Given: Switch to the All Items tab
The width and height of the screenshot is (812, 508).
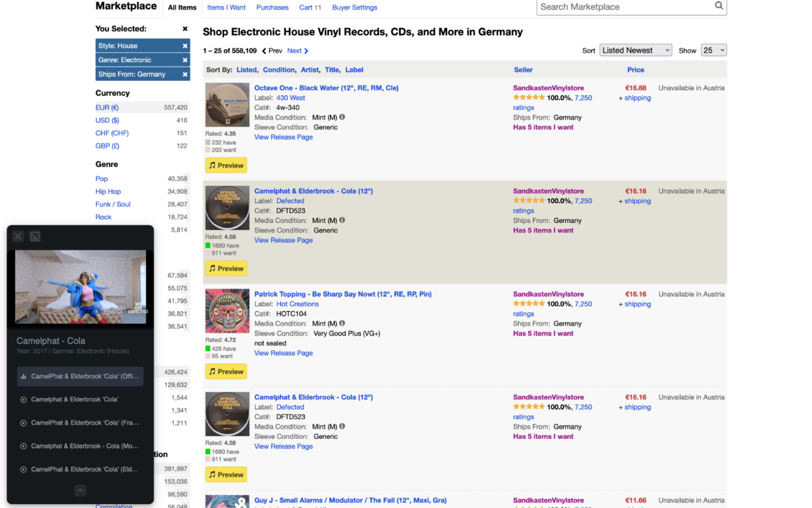Looking at the screenshot, I should (x=182, y=8).
